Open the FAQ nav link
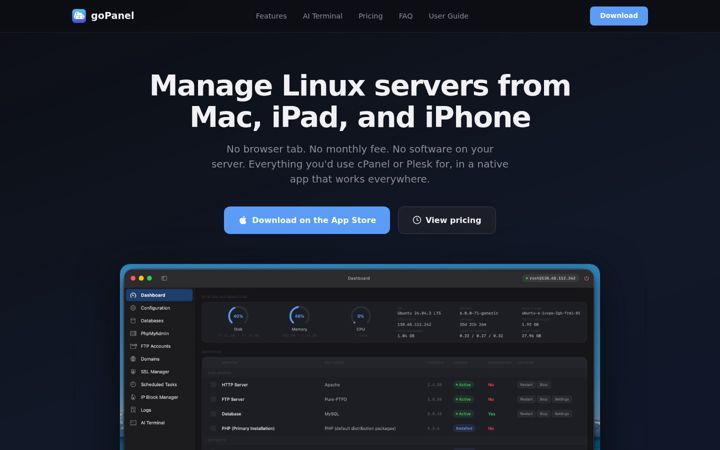The height and width of the screenshot is (450, 720). point(405,16)
